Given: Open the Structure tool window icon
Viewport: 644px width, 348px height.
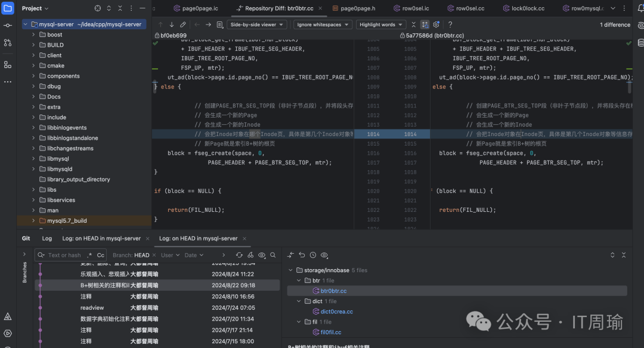Looking at the screenshot, I should pos(8,64).
